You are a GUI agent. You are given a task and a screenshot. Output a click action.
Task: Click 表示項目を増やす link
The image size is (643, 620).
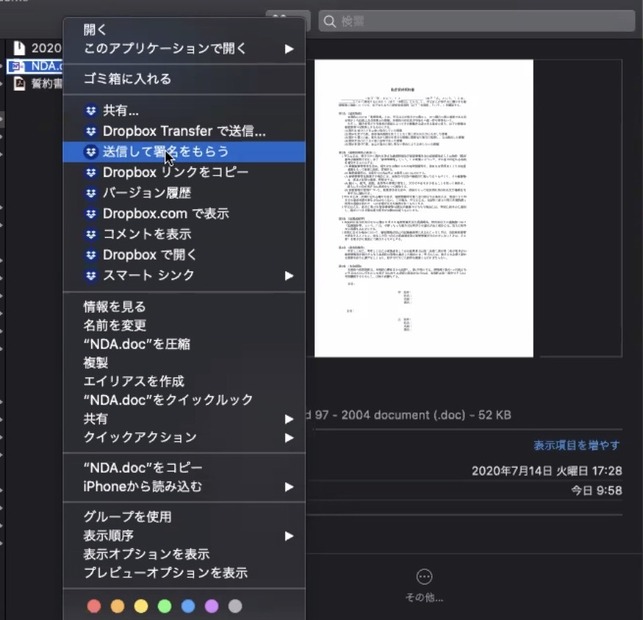click(x=577, y=445)
